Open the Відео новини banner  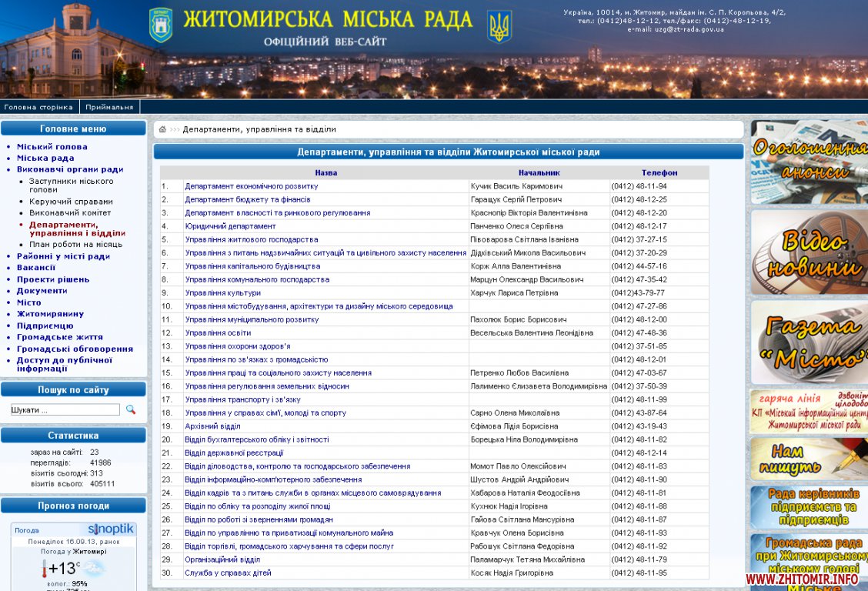pos(809,252)
